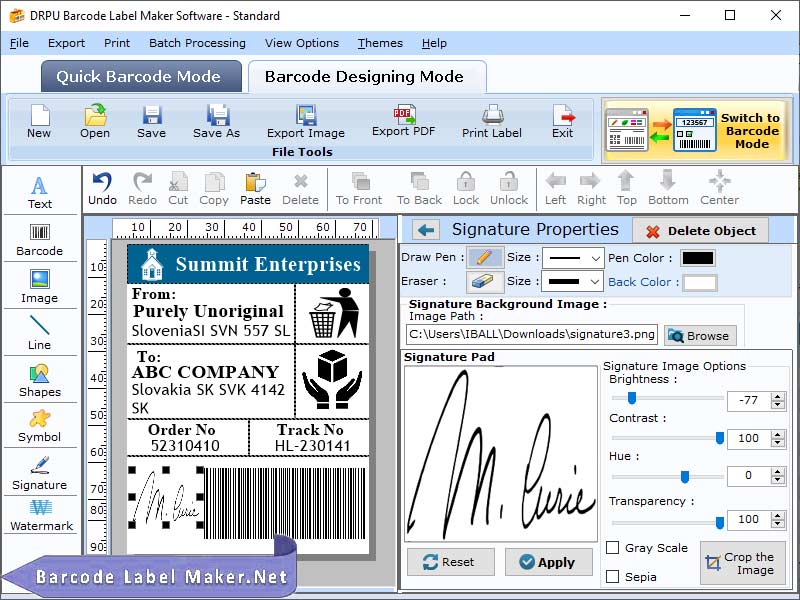The width and height of the screenshot is (800, 600).
Task: Select the Watermark tool in the sidebar
Action: pyautogui.click(x=41, y=515)
